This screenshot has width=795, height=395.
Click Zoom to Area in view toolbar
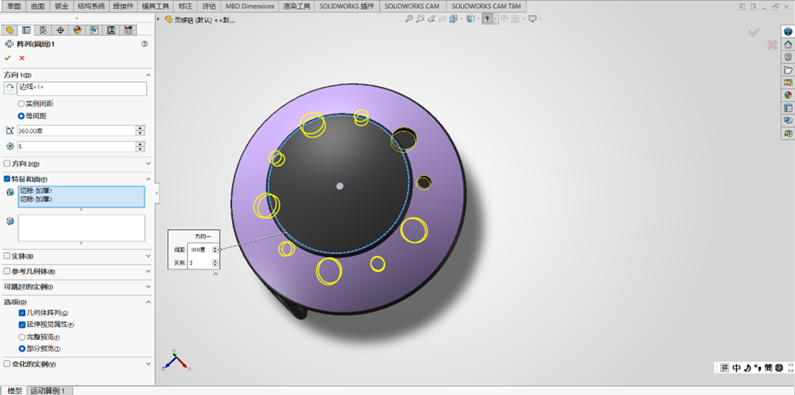(420, 19)
